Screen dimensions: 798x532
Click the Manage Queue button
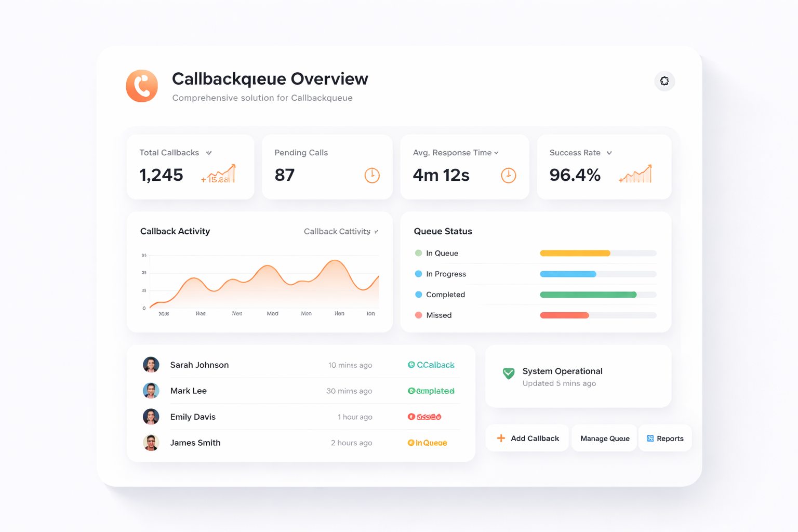[605, 438]
